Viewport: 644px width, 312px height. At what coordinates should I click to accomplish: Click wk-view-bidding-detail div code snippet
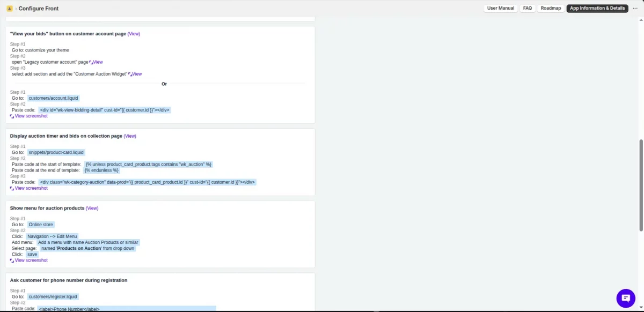click(x=105, y=110)
